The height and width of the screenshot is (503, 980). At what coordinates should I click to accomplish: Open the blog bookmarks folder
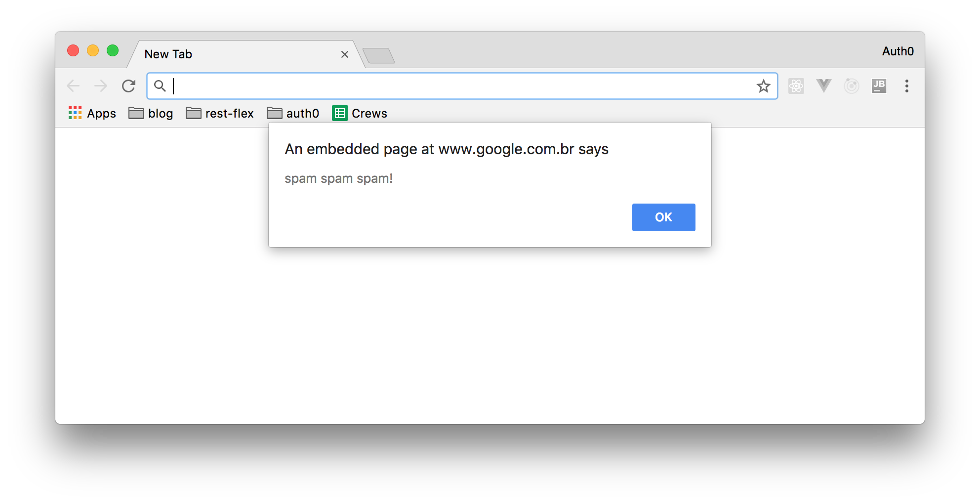click(x=151, y=114)
